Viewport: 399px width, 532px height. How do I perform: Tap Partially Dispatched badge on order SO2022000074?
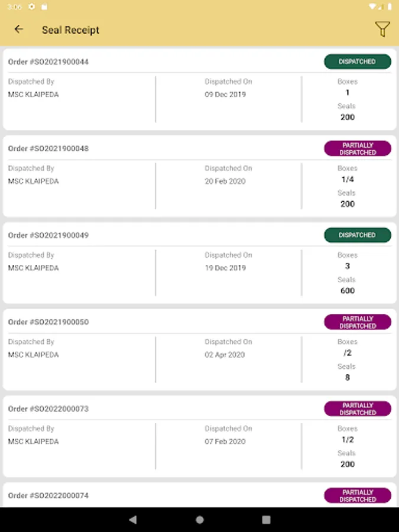click(x=357, y=495)
